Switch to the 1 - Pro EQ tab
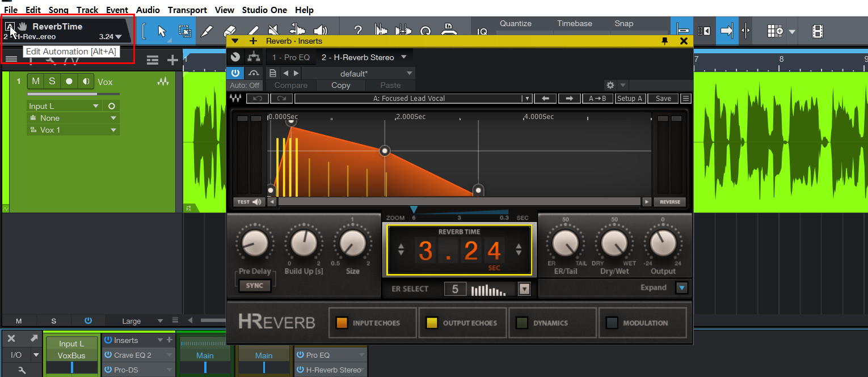Screen dimensions: 868x377 click(x=292, y=57)
